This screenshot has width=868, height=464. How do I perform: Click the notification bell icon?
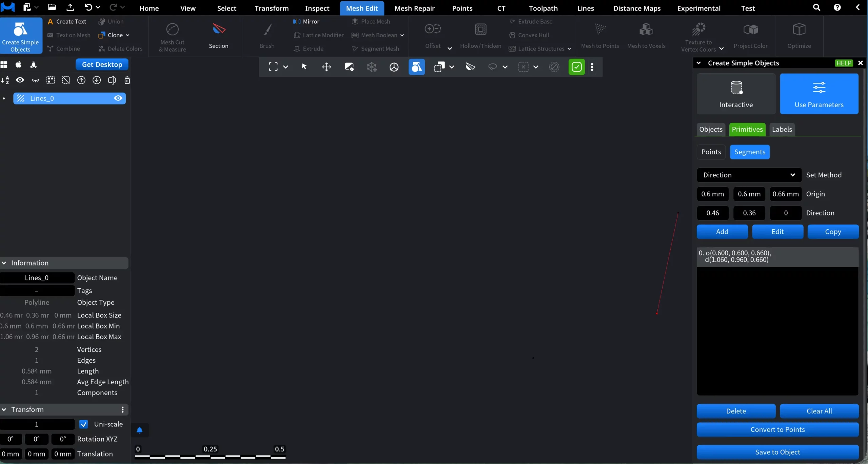tap(139, 430)
